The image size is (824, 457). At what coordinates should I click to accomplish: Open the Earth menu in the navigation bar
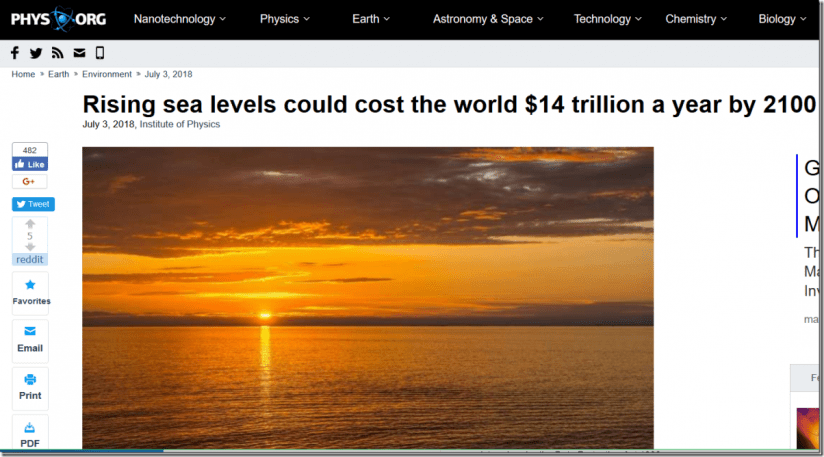click(371, 19)
